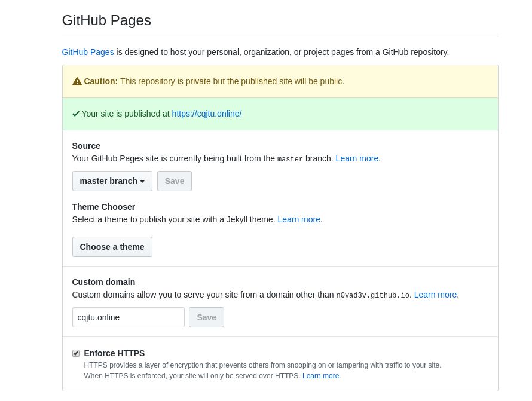Click the Choose a theme button

click(x=112, y=247)
